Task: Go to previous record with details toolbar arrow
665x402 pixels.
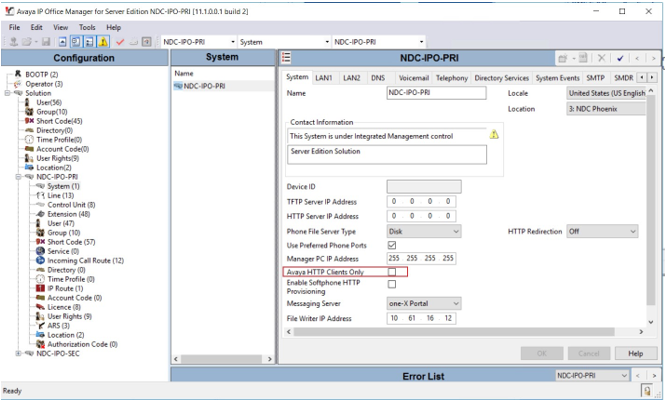Action: 637,58
